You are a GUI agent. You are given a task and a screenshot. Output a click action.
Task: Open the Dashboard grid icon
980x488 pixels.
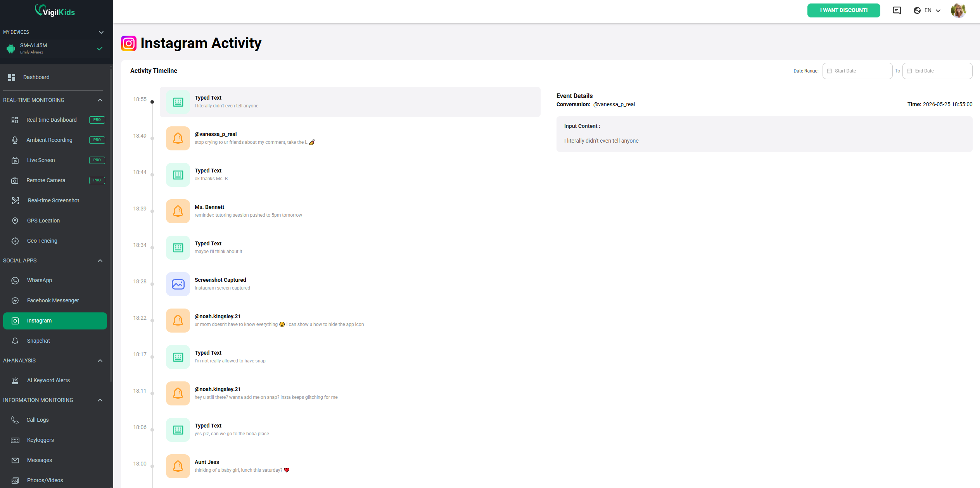pos(12,78)
